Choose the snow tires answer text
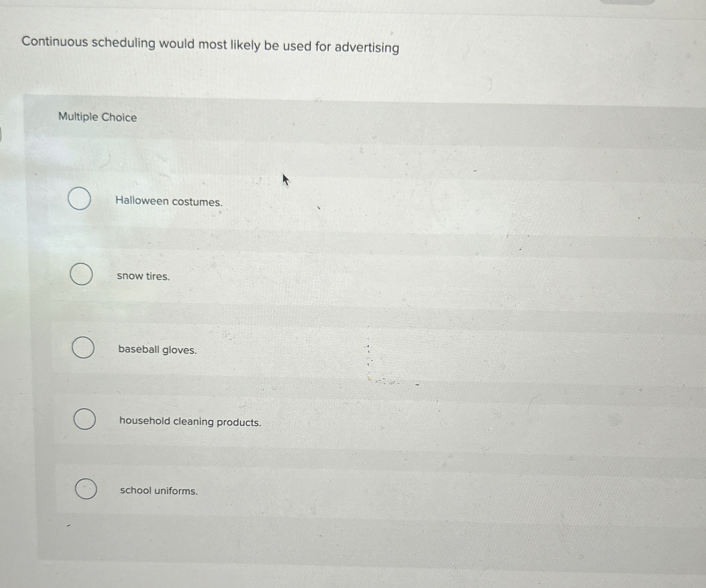Image resolution: width=706 pixels, height=588 pixels. point(144,277)
